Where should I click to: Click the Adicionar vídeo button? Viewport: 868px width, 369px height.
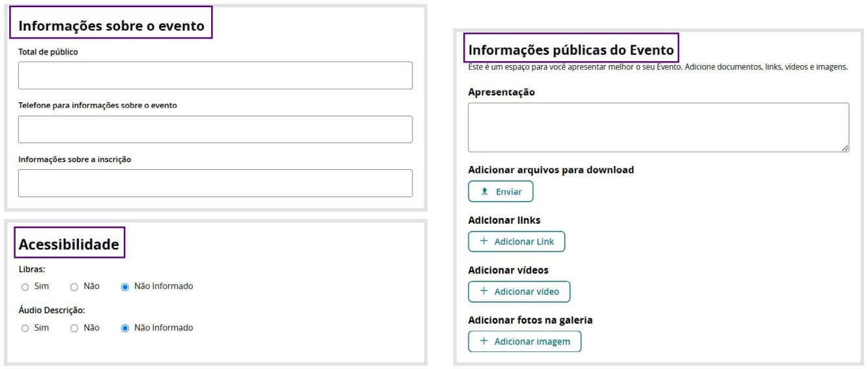pos(519,292)
